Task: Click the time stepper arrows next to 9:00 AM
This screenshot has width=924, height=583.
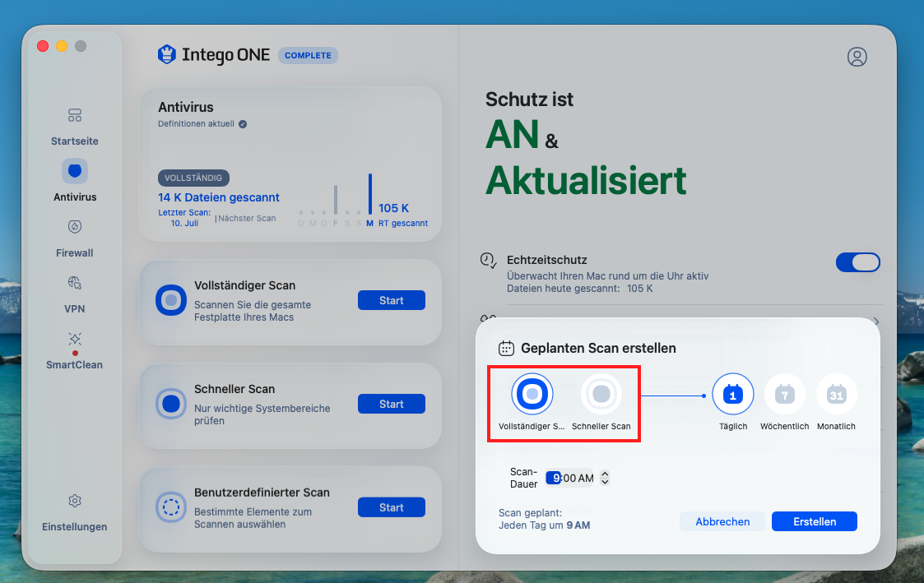Action: (605, 478)
